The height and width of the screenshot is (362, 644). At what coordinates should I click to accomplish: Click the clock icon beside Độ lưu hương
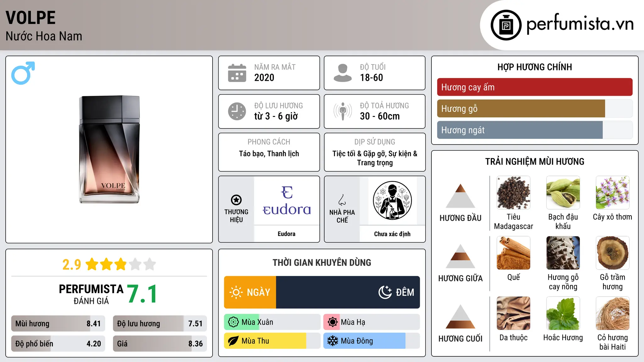237,111
